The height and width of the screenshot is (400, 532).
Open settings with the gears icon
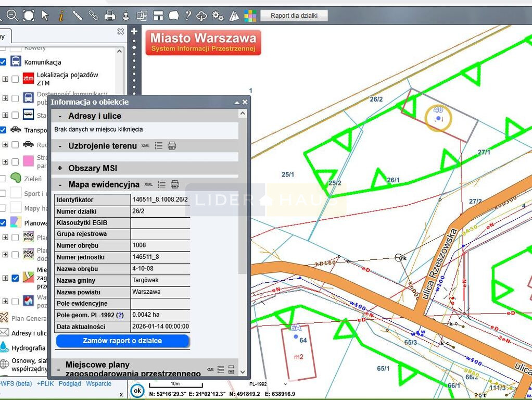(218, 16)
